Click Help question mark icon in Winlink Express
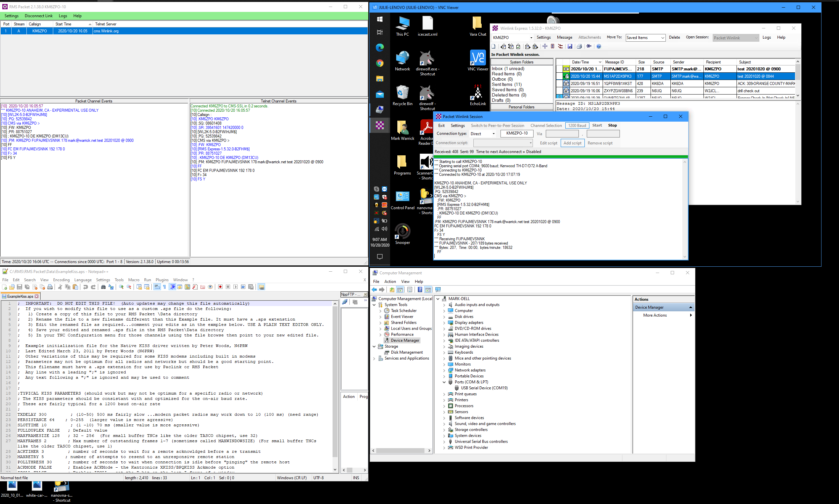This screenshot has width=839, height=504. point(599,47)
